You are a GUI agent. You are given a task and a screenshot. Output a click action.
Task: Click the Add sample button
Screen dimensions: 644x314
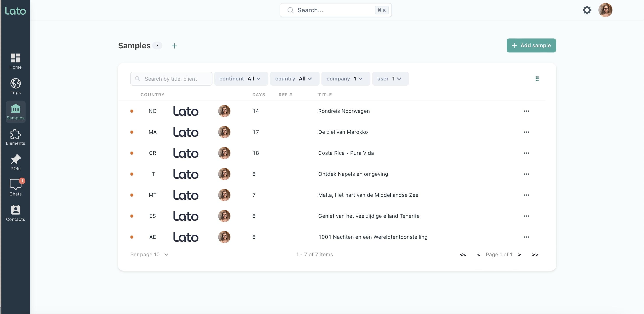pyautogui.click(x=531, y=45)
